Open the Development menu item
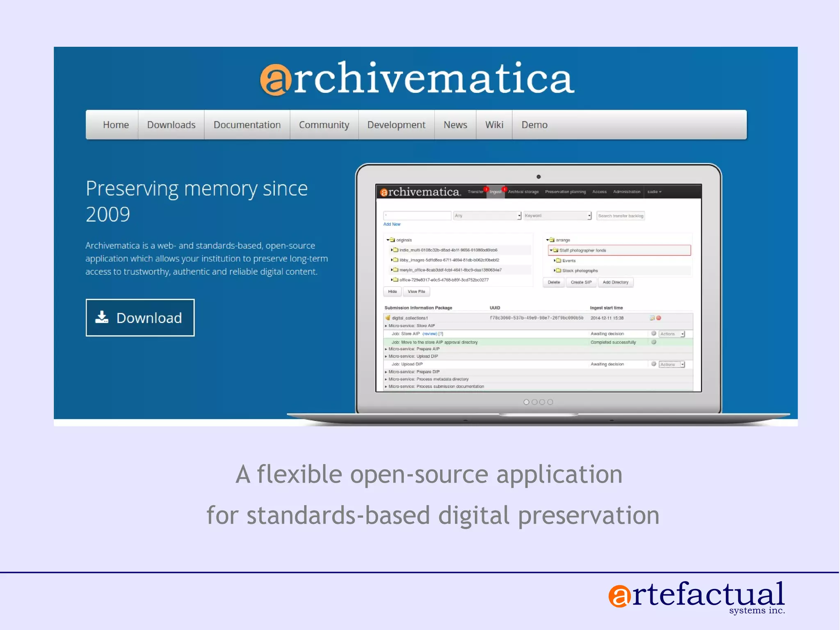This screenshot has height=630, width=840. (x=396, y=125)
